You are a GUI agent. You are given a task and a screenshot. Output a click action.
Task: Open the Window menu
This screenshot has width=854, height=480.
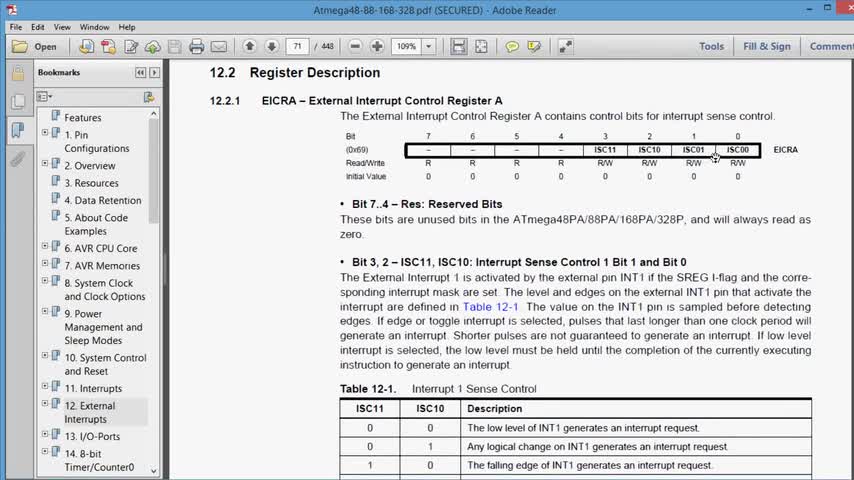click(x=94, y=27)
